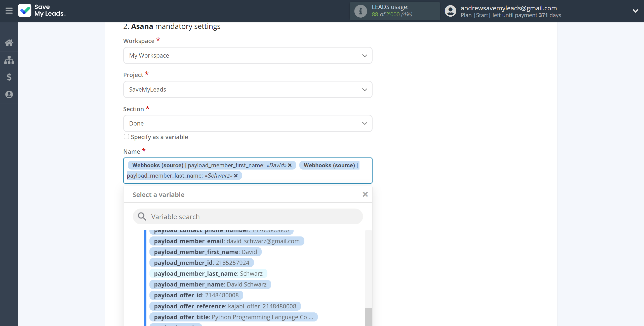
Task: Select payload_offer_title variable
Action: (x=233, y=317)
